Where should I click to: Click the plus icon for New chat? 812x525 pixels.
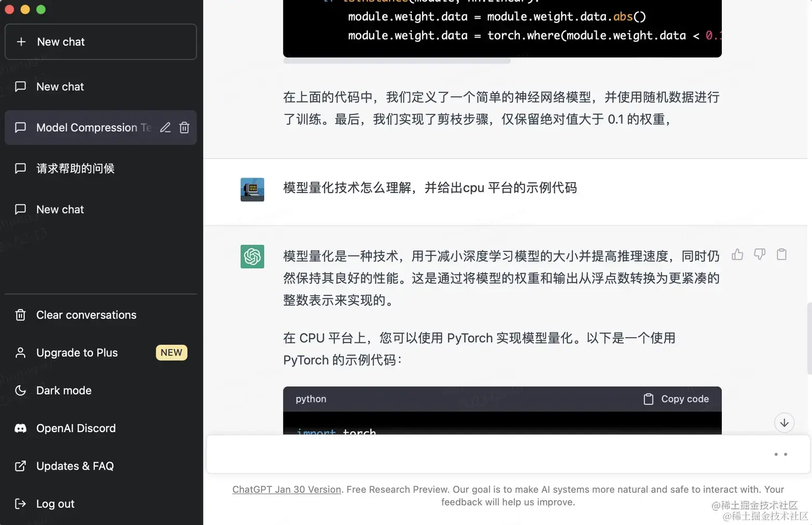[x=21, y=42]
